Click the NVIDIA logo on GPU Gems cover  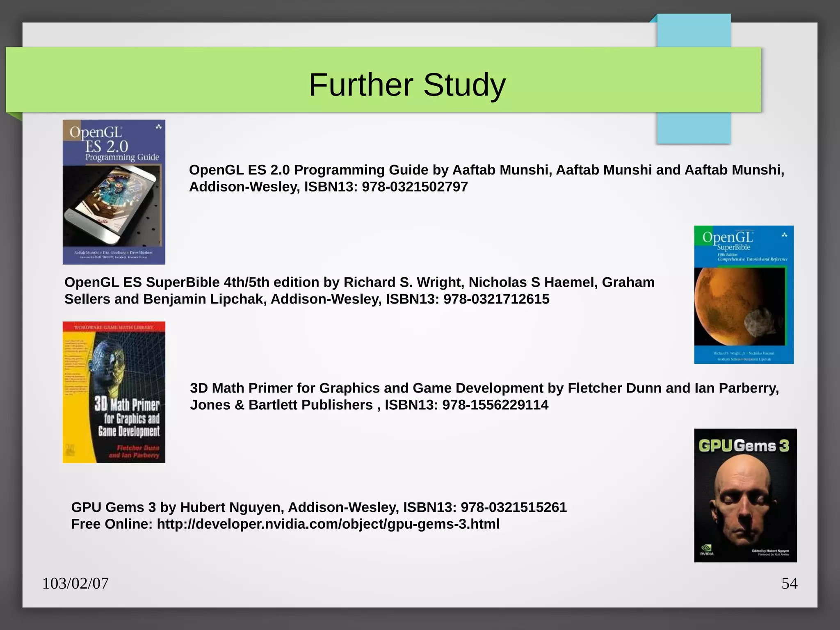click(x=706, y=550)
